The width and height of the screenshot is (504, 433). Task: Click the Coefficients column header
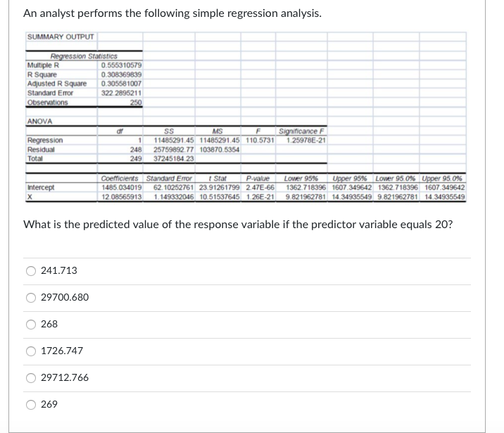(x=120, y=178)
